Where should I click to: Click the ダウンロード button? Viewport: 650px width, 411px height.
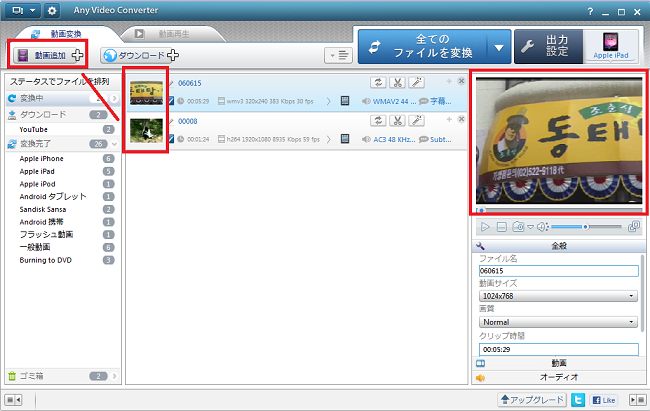pyautogui.click(x=140, y=55)
